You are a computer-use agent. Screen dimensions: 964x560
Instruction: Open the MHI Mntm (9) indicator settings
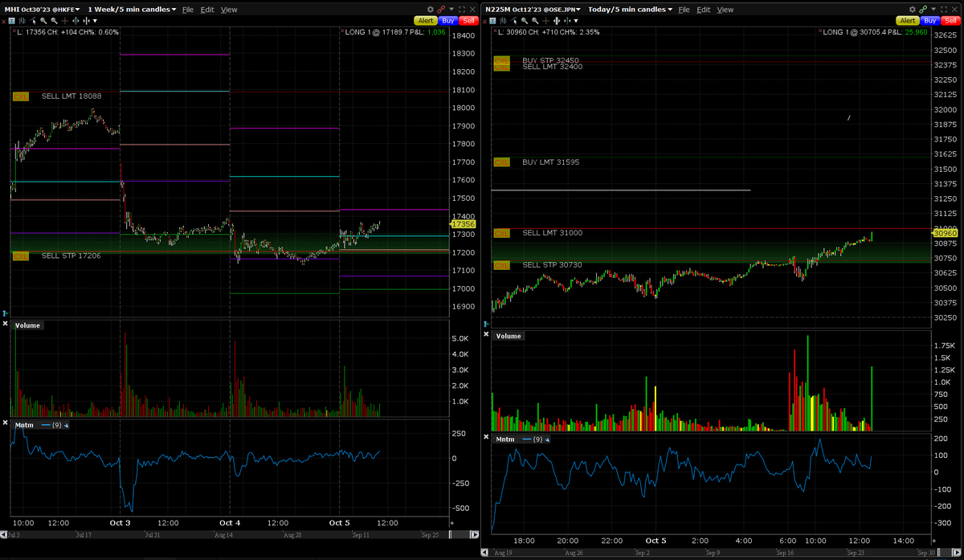click(x=66, y=425)
